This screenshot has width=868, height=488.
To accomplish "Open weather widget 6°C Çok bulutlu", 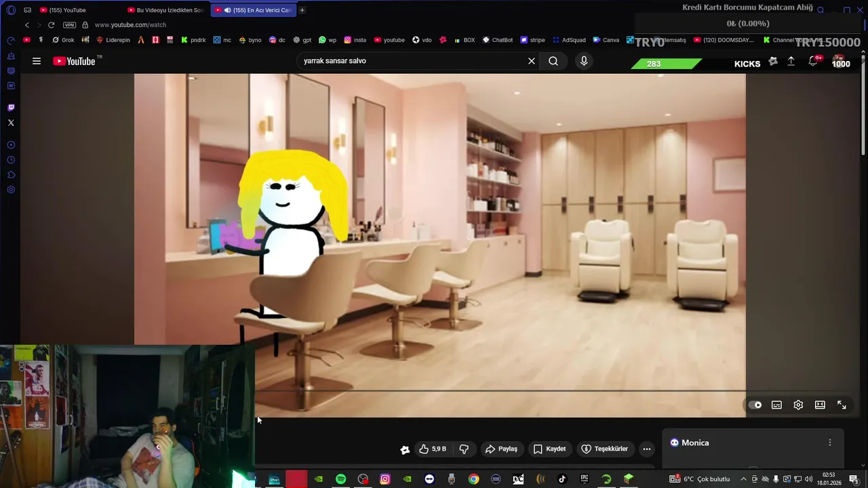I will tap(700, 479).
